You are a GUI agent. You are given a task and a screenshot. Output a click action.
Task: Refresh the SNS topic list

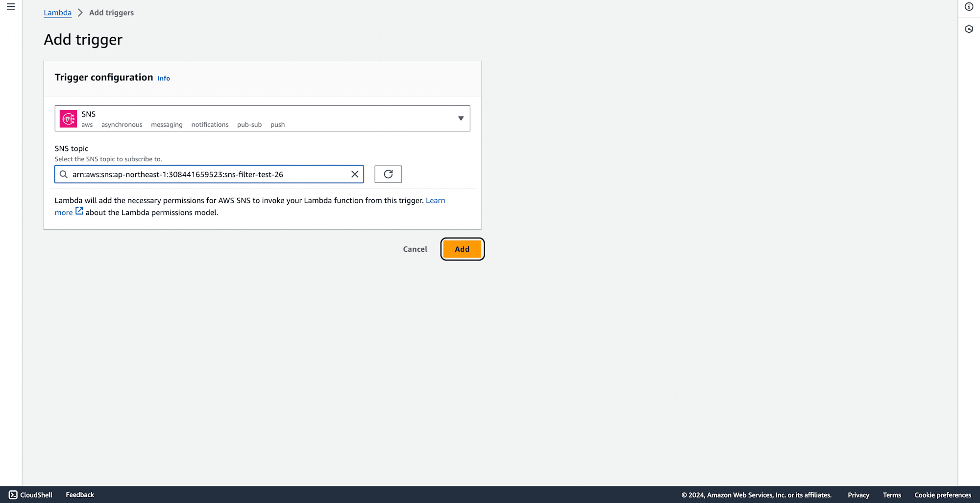coord(388,174)
